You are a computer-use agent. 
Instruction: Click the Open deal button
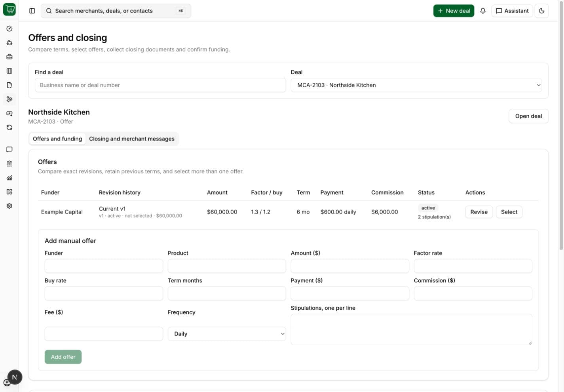528,116
